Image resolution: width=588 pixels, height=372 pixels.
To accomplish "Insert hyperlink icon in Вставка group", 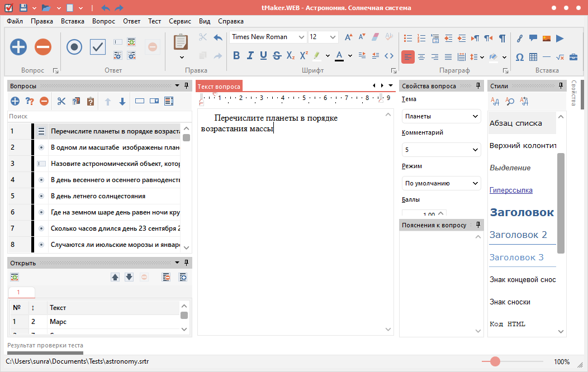I will click(520, 38).
